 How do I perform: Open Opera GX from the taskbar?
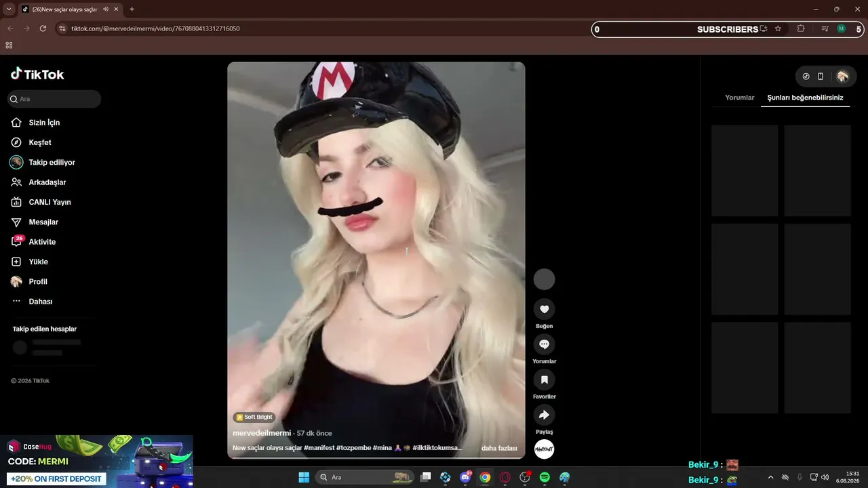click(x=505, y=477)
